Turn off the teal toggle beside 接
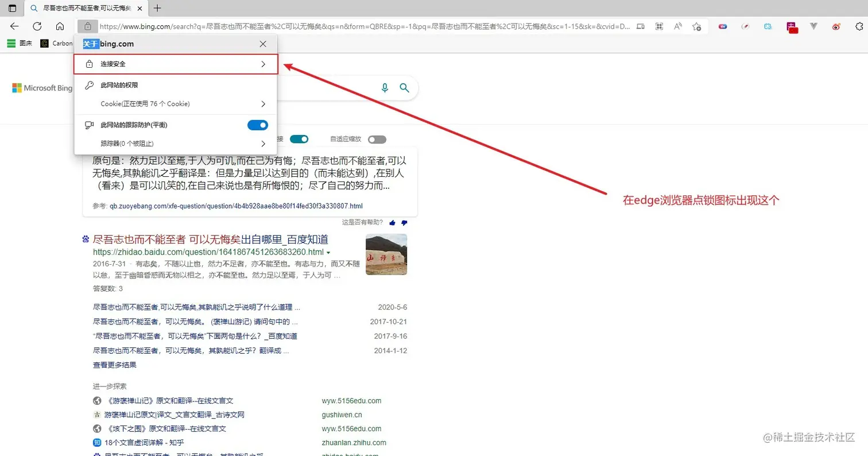868x456 pixels. [x=299, y=138]
